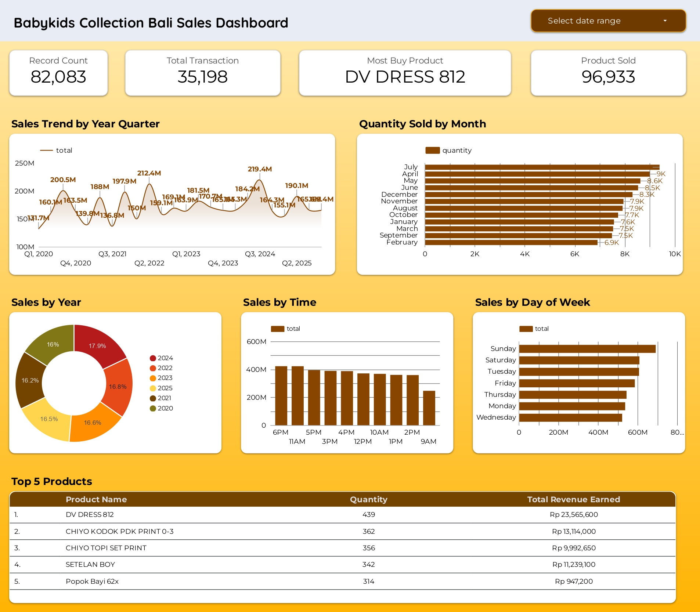Click the 16.2% brown donut slice
700x612 pixels.
coord(30,380)
